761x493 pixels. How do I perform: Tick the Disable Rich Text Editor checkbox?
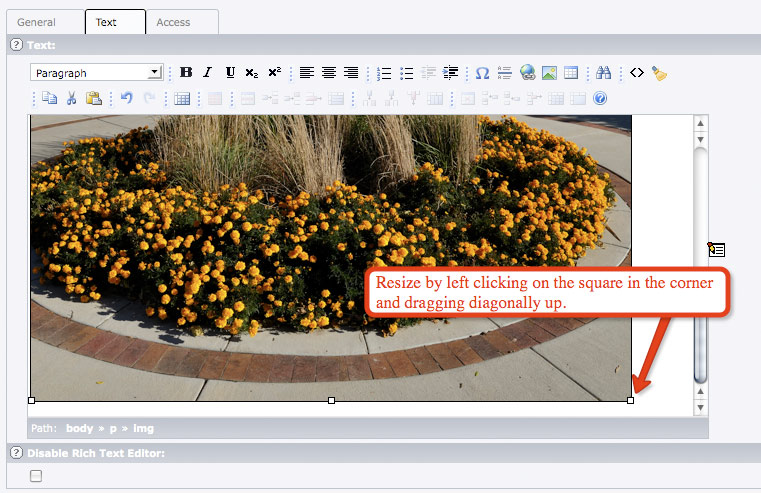(x=36, y=476)
